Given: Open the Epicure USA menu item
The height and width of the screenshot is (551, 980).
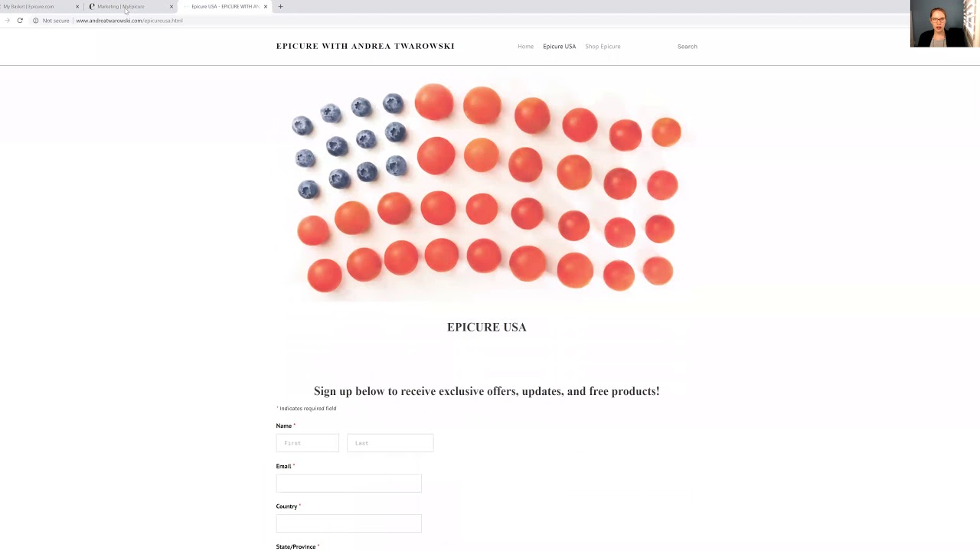Looking at the screenshot, I should click(559, 47).
